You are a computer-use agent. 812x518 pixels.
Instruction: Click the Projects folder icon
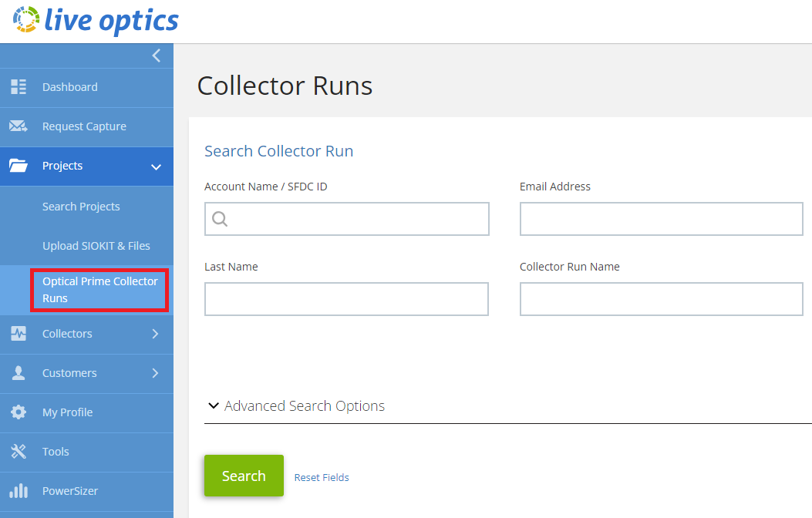(x=19, y=166)
